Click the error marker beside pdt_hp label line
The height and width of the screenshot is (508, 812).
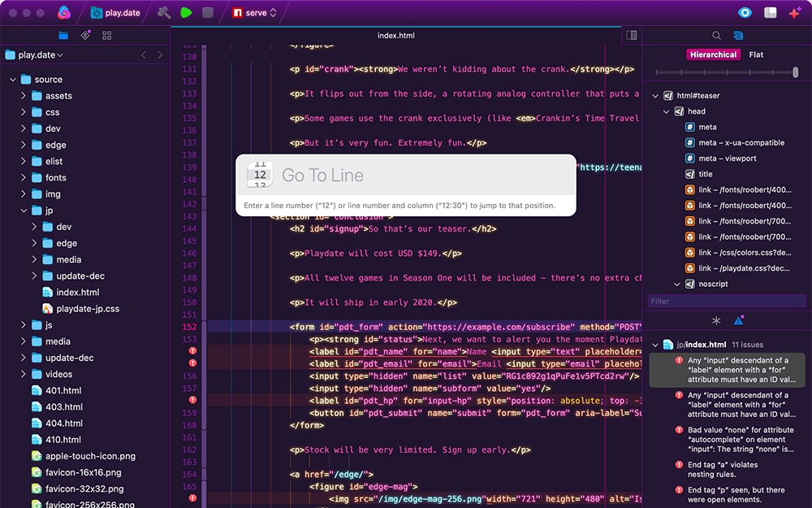(192, 400)
